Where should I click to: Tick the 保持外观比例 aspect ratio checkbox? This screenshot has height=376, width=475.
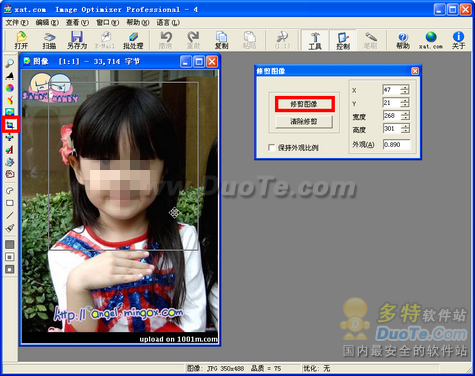(272, 147)
